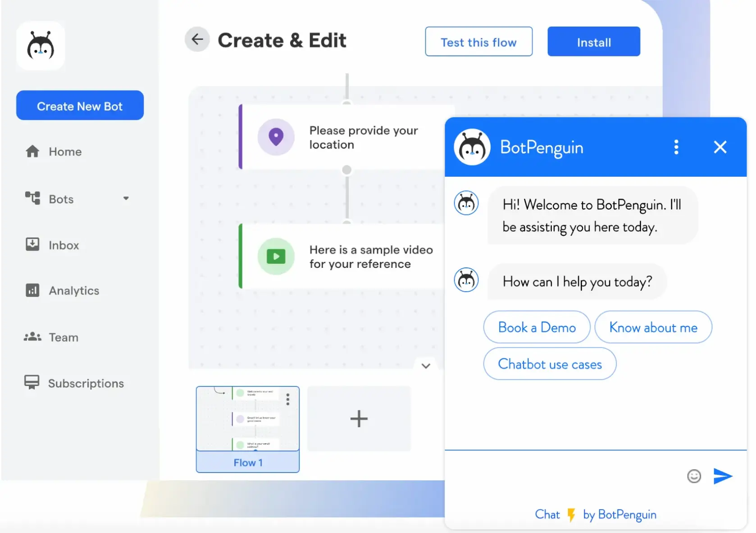Click bot avatar beside 'How can I help'

(466, 280)
